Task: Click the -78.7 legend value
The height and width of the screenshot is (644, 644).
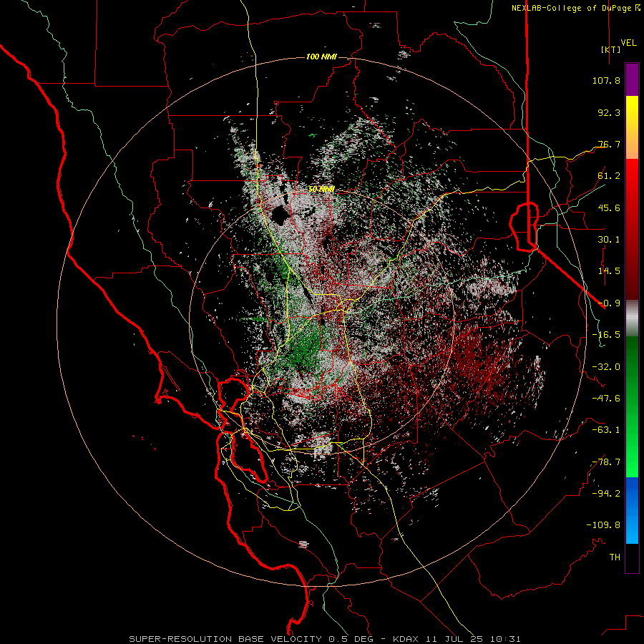Action: pos(606,462)
